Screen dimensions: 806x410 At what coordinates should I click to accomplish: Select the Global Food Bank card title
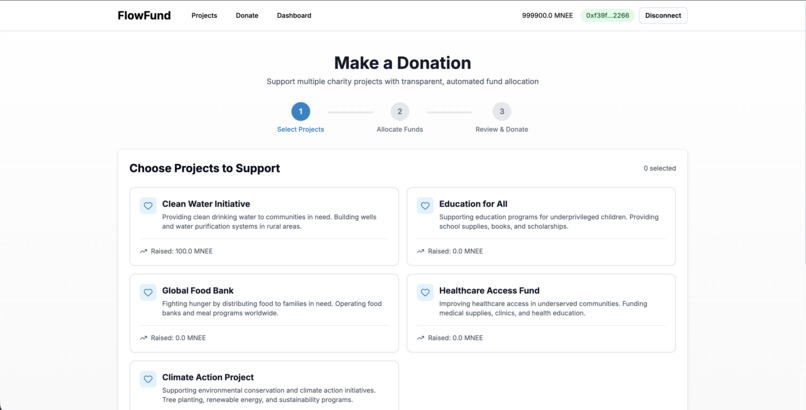198,291
